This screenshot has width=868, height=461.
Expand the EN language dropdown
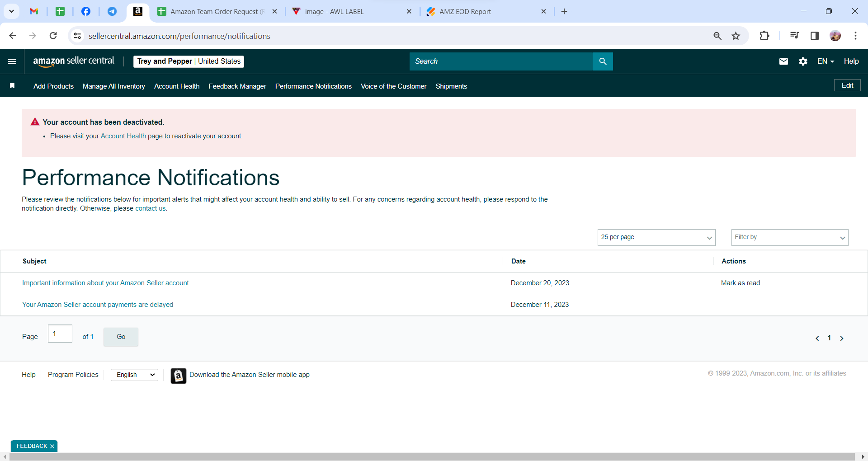(826, 61)
